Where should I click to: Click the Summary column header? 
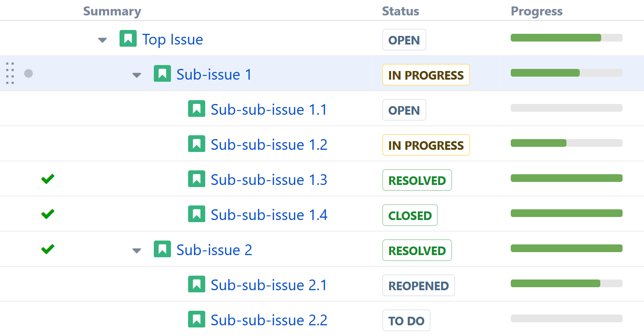[112, 11]
